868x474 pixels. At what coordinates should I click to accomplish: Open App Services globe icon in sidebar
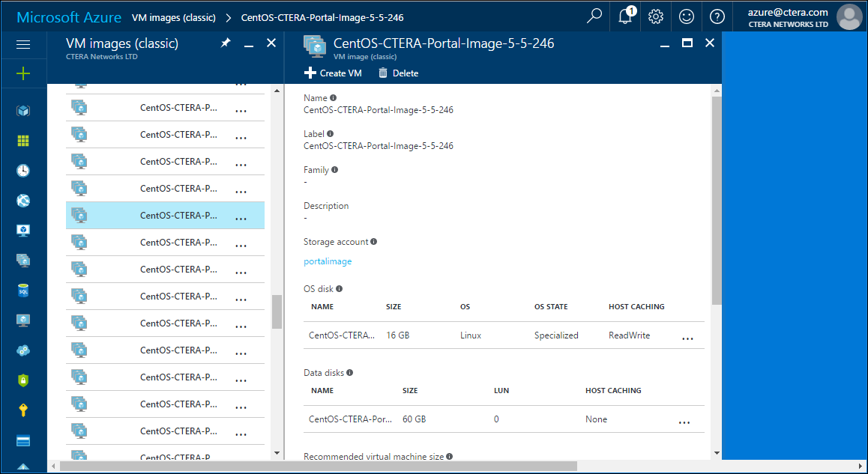(23, 201)
